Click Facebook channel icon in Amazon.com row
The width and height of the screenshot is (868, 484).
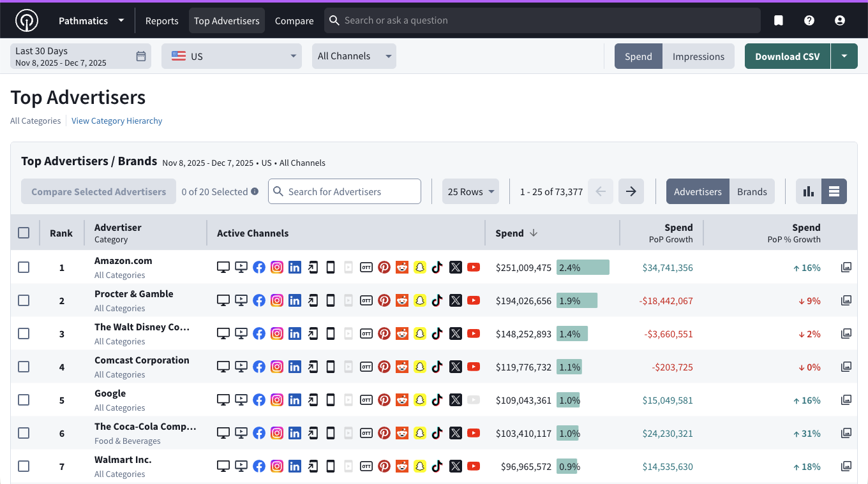(259, 267)
